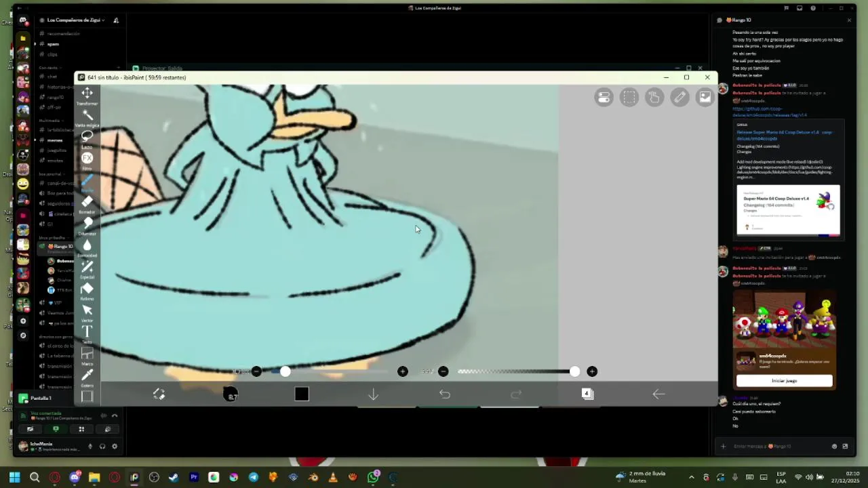
Task: Click the down arrow in ibisPaint bottom bar
Action: point(373,394)
